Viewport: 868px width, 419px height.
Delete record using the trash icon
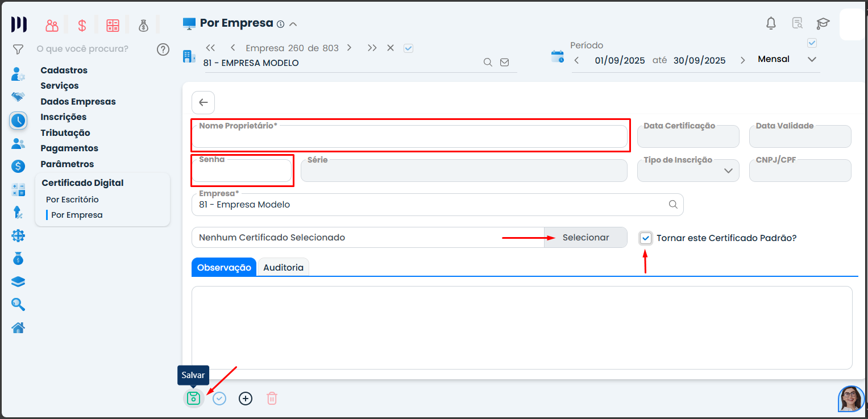tap(272, 399)
